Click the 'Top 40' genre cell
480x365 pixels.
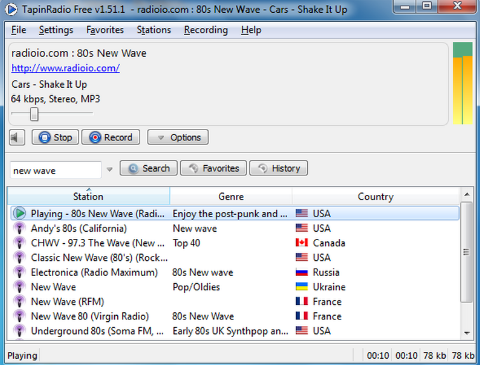[186, 243]
